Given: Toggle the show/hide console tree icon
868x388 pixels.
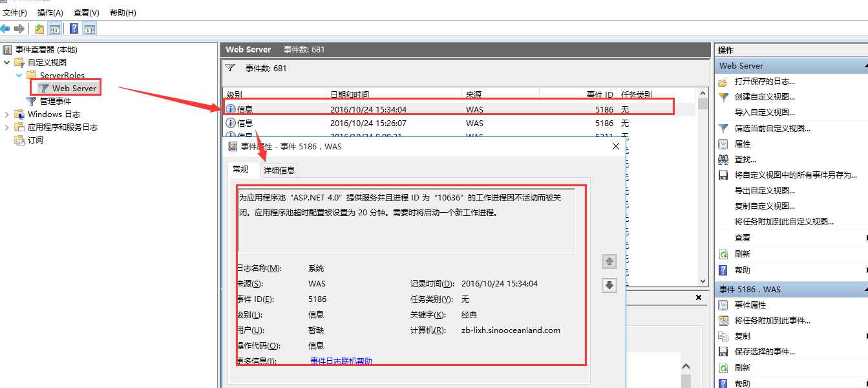Looking at the screenshot, I should pos(55,29).
